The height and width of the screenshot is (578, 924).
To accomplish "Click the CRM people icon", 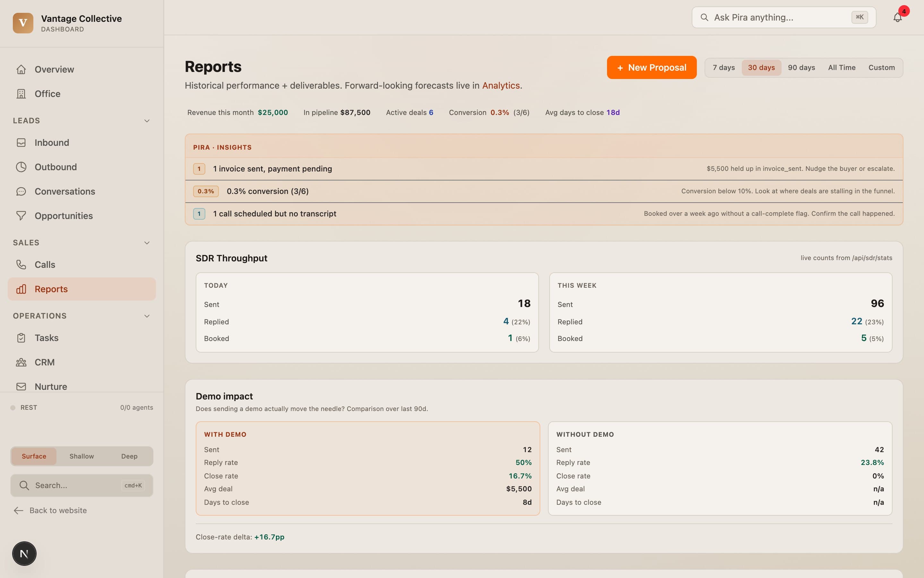I will point(21,363).
